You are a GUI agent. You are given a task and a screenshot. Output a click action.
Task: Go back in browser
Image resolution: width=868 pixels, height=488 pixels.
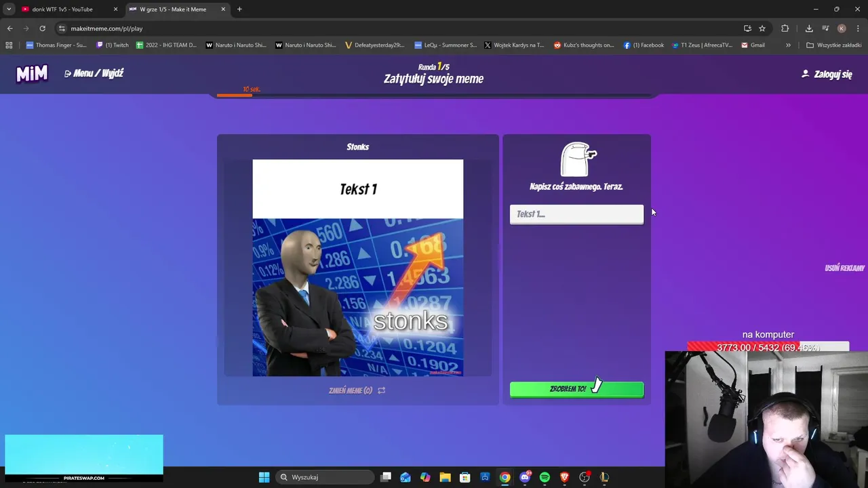(x=9, y=28)
